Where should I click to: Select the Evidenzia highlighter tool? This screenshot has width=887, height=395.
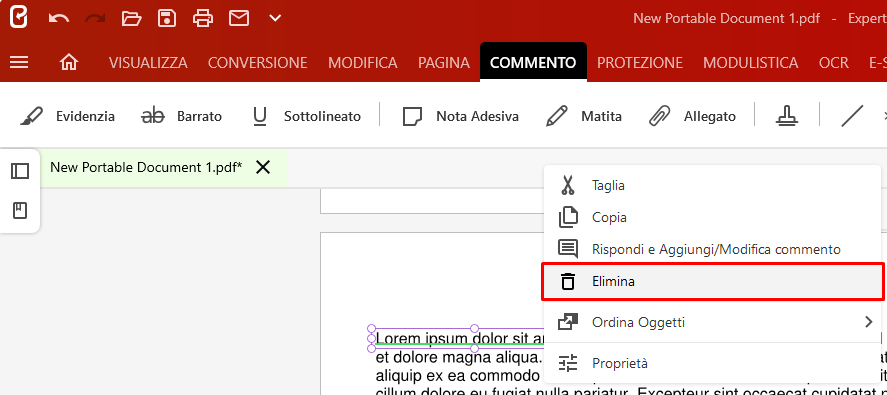click(x=67, y=117)
